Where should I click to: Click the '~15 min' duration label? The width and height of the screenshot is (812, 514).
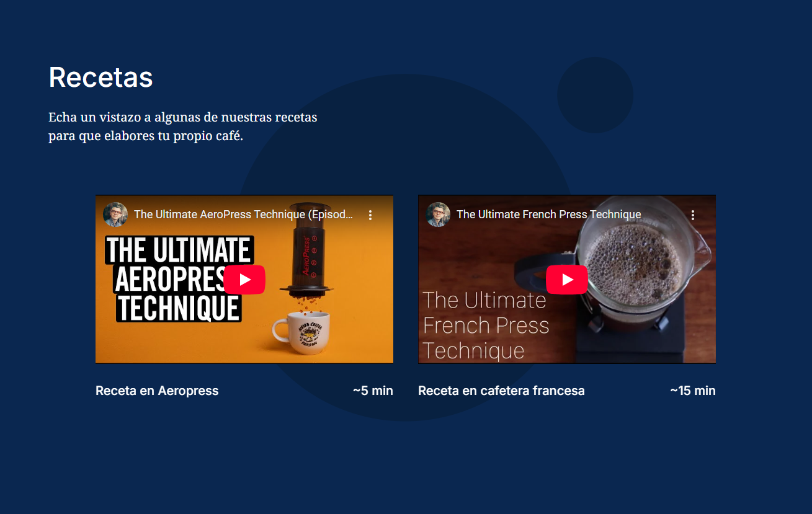point(692,391)
